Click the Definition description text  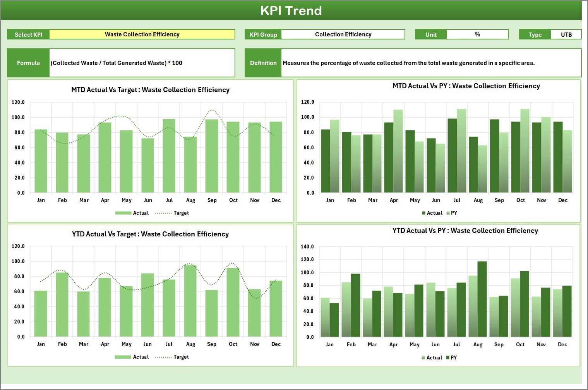pyautogui.click(x=409, y=63)
